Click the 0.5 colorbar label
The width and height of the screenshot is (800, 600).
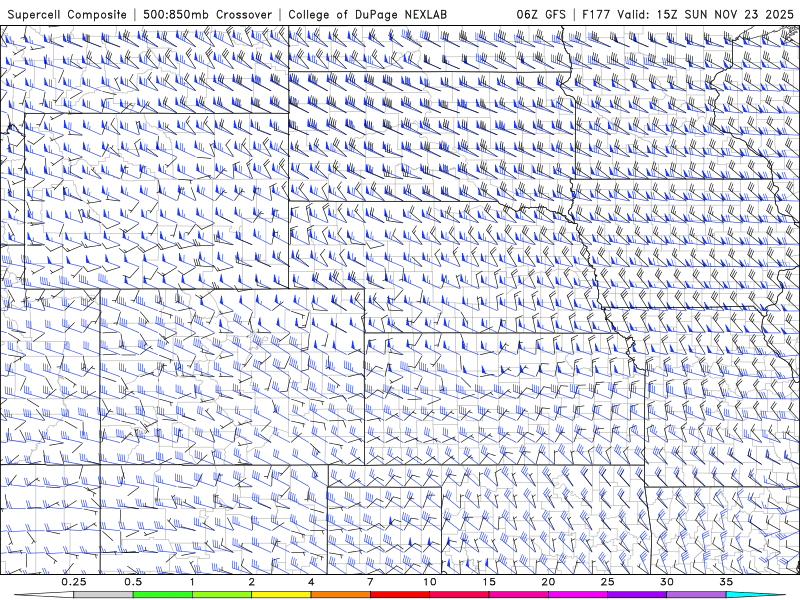[133, 582]
